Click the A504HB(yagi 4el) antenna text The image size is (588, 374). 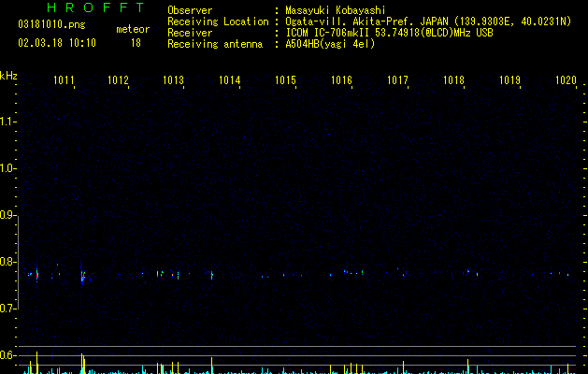tap(330, 44)
